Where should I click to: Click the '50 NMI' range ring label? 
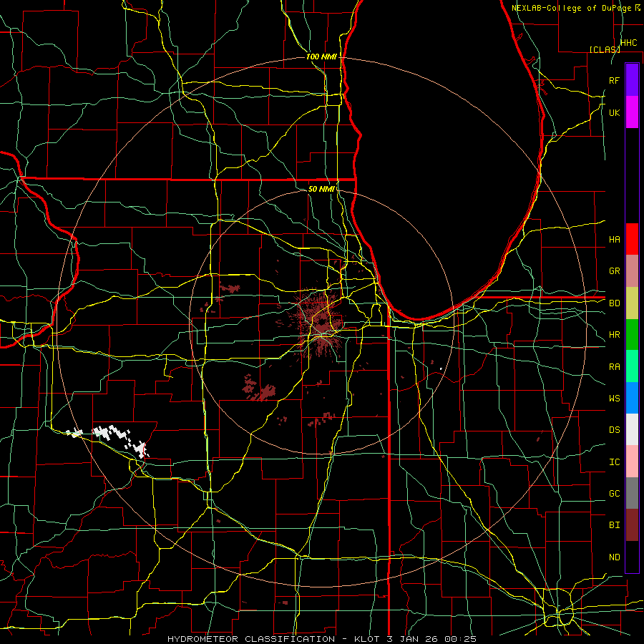(x=321, y=189)
